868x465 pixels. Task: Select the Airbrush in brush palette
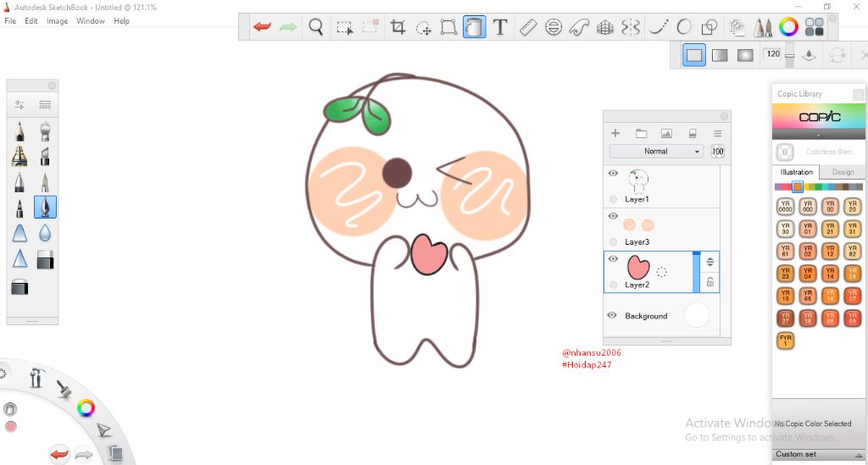point(45,131)
